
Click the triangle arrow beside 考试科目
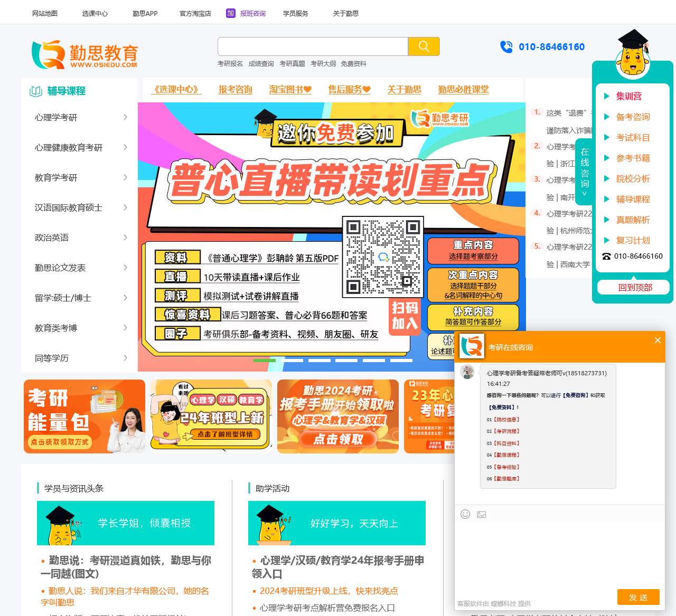point(607,137)
